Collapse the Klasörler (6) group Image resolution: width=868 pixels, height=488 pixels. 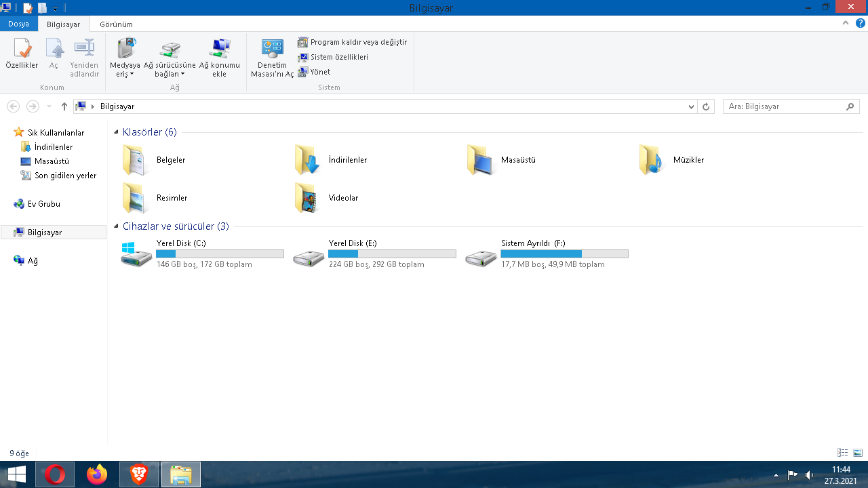(116, 132)
